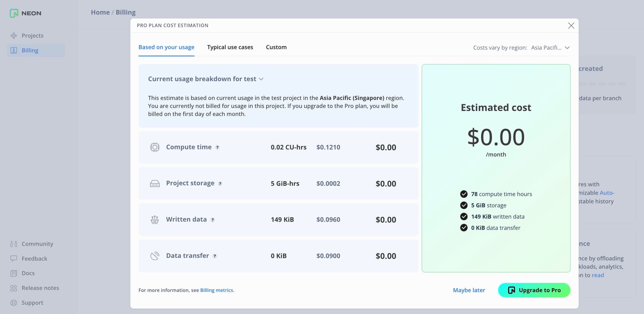
Task: Click the Upgrade to Pro button
Action: pyautogui.click(x=534, y=290)
